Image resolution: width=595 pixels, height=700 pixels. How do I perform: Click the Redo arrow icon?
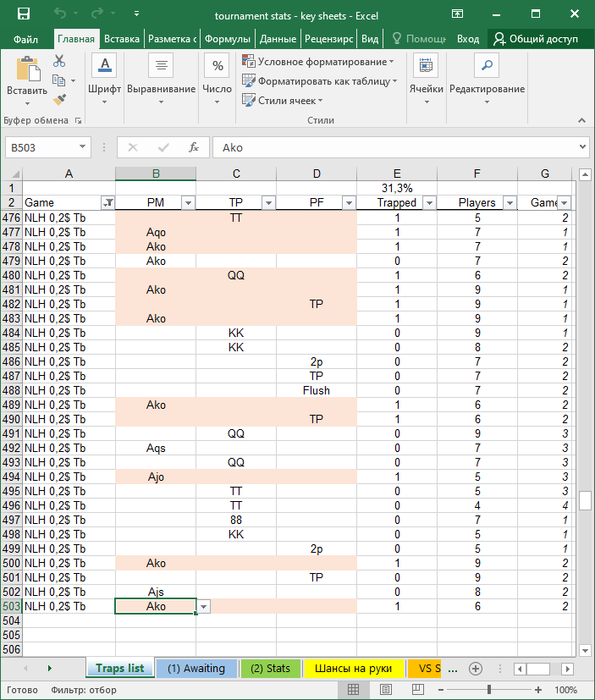[x=97, y=14]
